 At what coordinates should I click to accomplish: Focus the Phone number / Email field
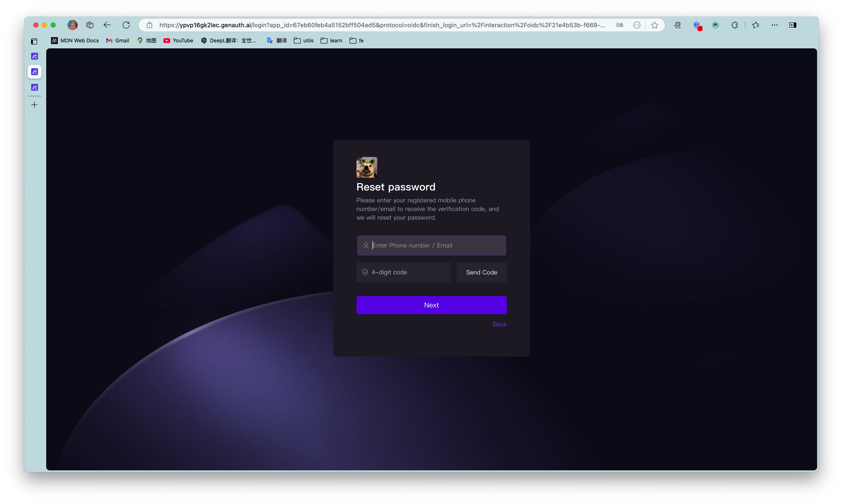click(x=431, y=245)
